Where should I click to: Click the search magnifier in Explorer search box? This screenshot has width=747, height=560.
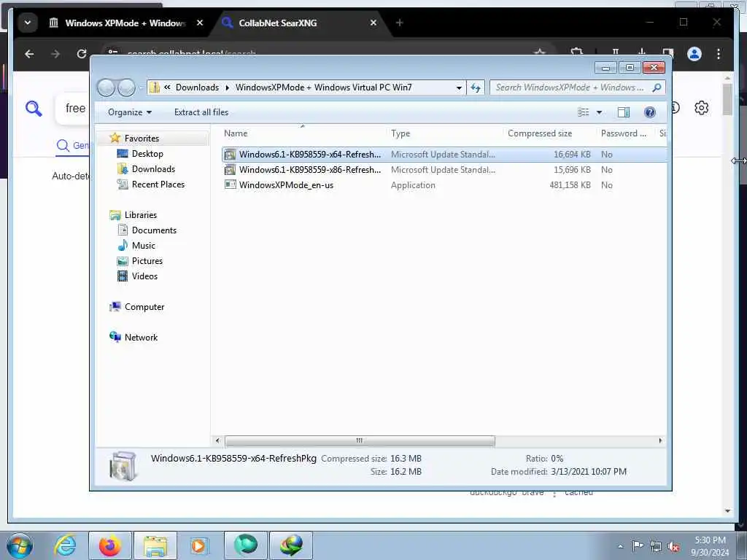(657, 87)
